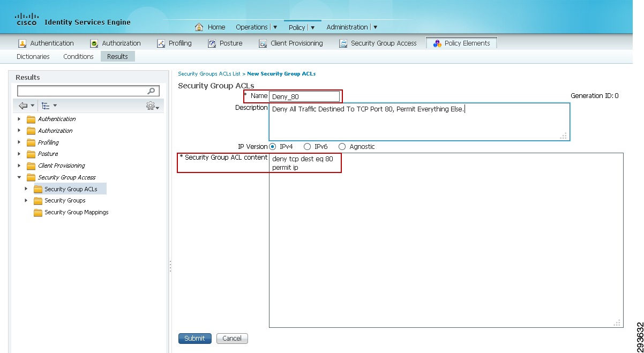The width and height of the screenshot is (644, 353).
Task: Go to Home via the house icon
Action: point(199,27)
